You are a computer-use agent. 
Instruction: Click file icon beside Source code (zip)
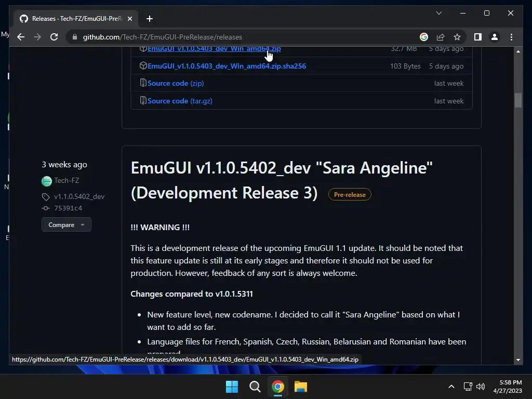click(x=143, y=83)
